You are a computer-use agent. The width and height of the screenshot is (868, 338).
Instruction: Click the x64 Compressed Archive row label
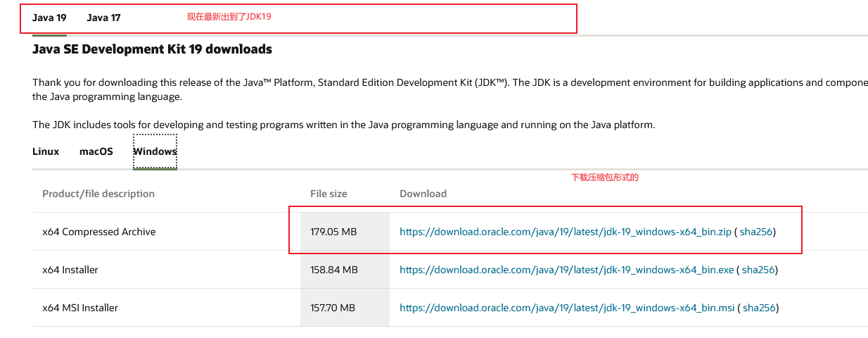(x=99, y=232)
